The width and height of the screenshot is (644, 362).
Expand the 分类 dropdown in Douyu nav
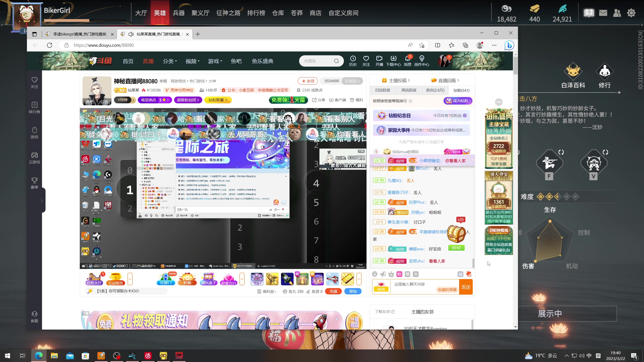(x=170, y=61)
